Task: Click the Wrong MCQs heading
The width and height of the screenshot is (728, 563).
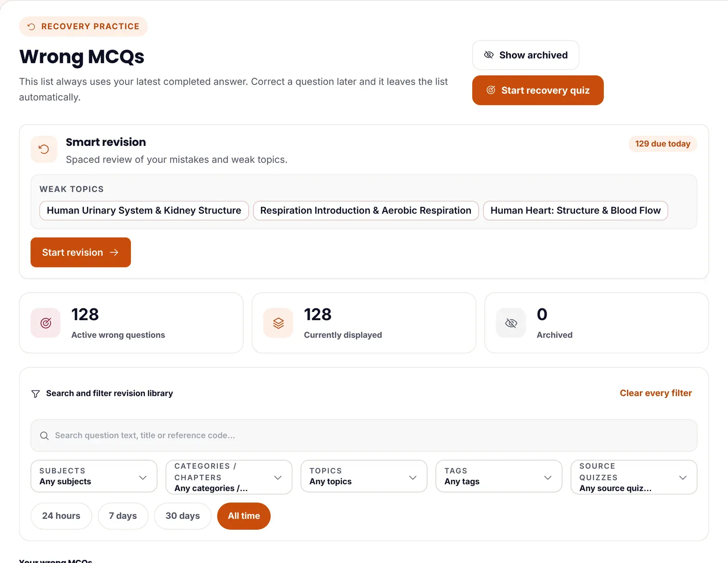Action: 82,57
